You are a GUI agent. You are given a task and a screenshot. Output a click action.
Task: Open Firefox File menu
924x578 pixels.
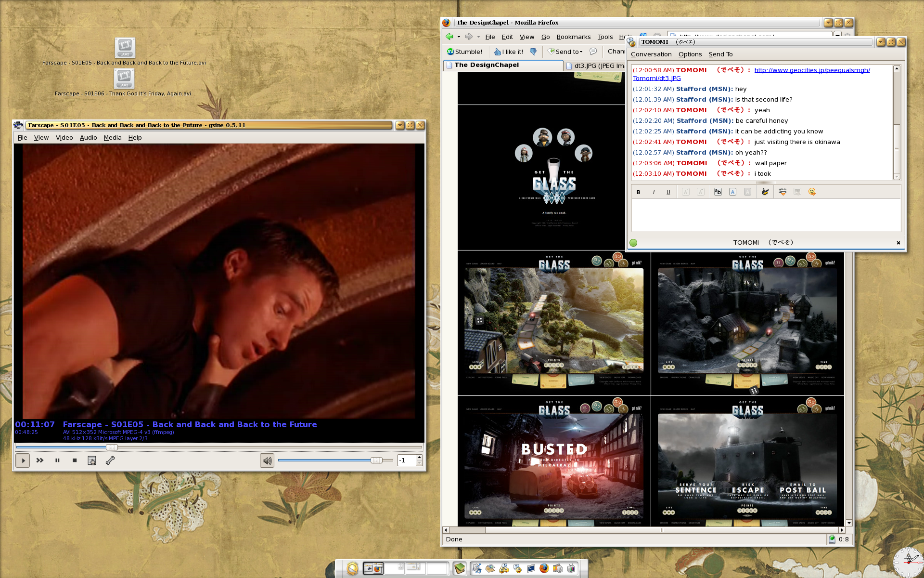click(x=490, y=37)
